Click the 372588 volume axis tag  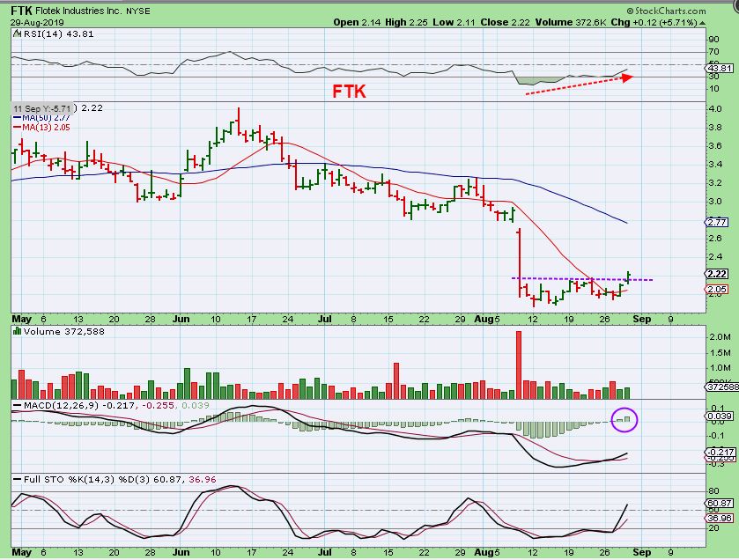tap(723, 387)
